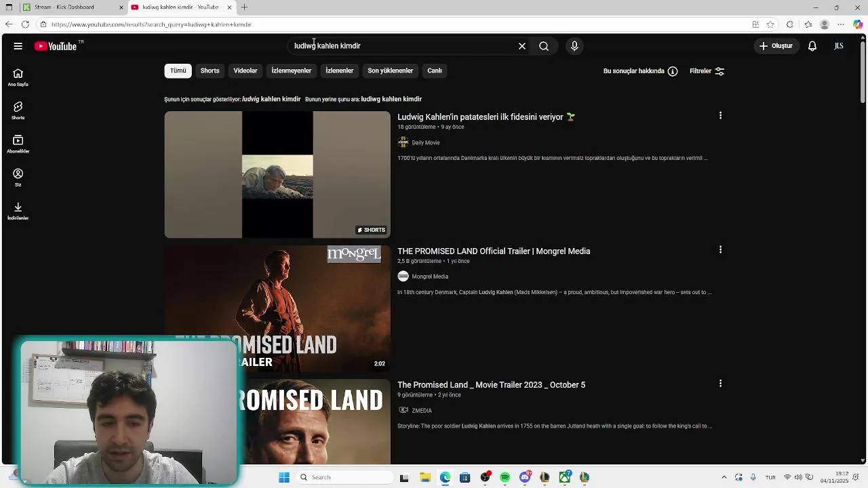Open 'Ludwig Kahlen'in patatesleri' video title
Viewport: 868px width, 488px height.
click(486, 117)
